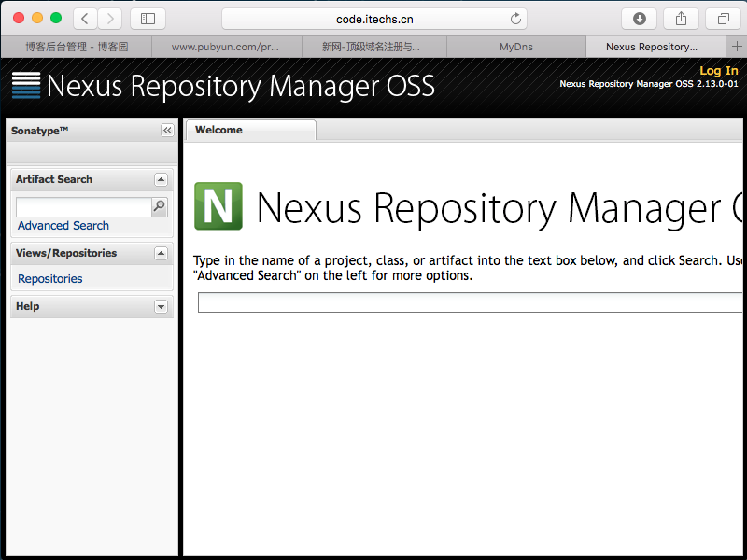Close the Safari window
The height and width of the screenshot is (560, 747).
[19, 18]
